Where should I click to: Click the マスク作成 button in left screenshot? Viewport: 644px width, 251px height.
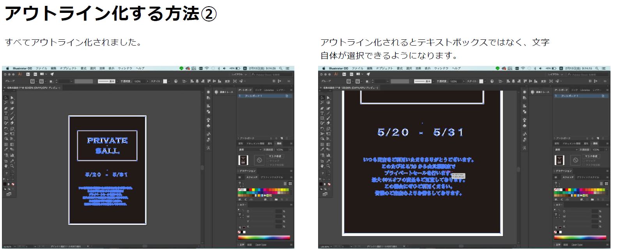coord(275,156)
